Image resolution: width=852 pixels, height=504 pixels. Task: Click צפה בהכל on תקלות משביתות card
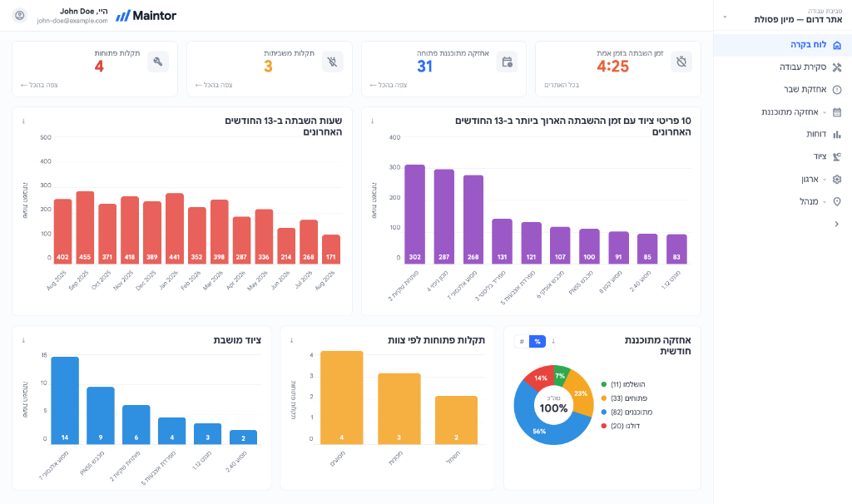(214, 86)
